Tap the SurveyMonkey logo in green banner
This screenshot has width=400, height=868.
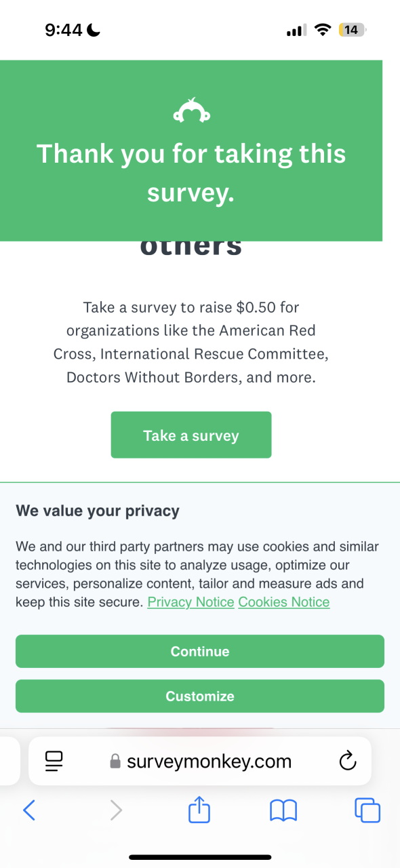pos(191,111)
